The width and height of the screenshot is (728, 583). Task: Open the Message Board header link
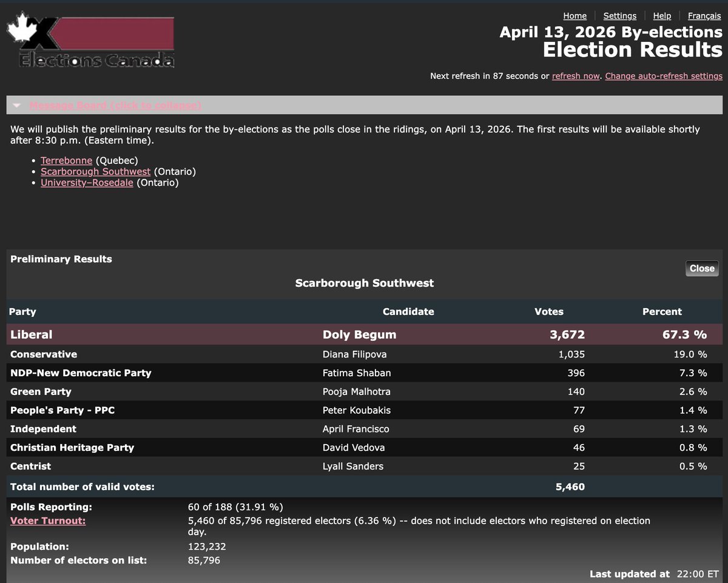115,106
